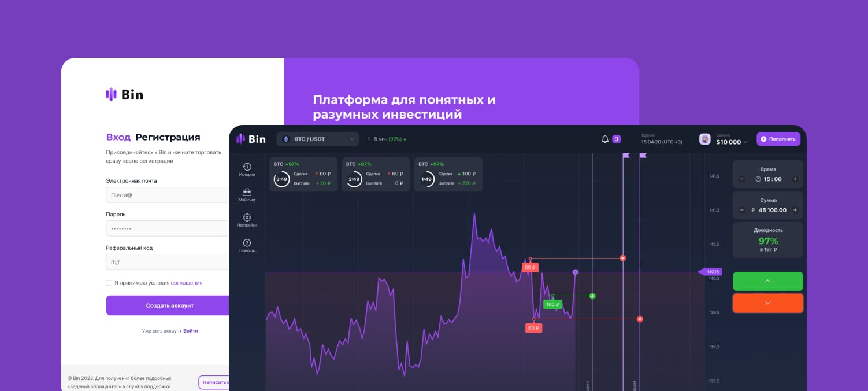Image resolution: width=868 pixels, height=391 pixels.
Task: Check the 'Я принимаю условия соглашения' checkbox
Action: coord(109,282)
